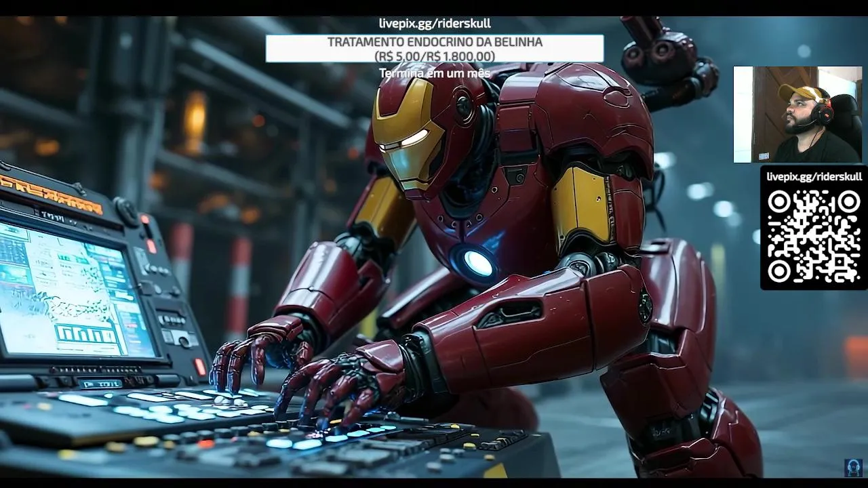Click the LivePix QR code

(814, 236)
